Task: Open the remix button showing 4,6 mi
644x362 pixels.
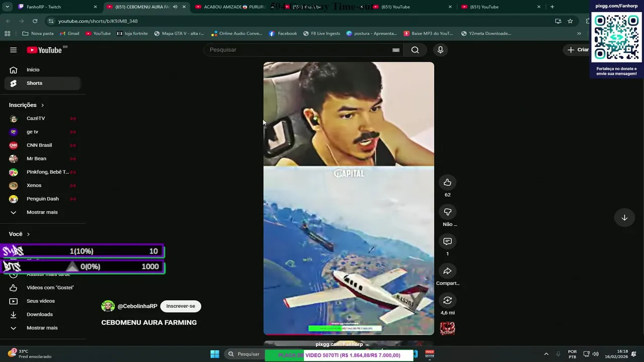Action: [447, 301]
